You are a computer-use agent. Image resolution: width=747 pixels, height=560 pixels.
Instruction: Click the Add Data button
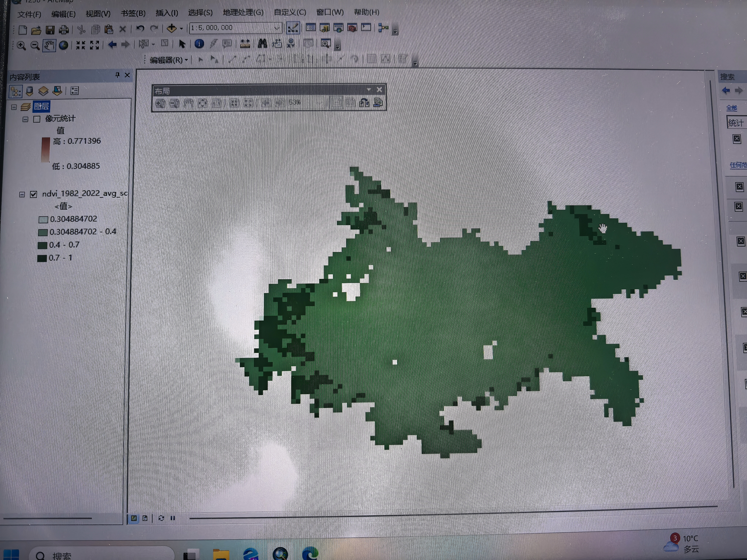pos(172,28)
